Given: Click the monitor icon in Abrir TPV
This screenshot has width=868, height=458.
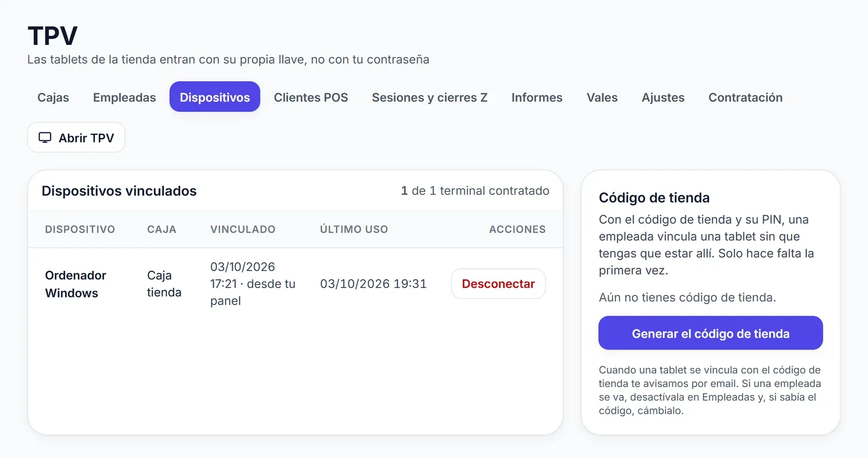Looking at the screenshot, I should tap(45, 138).
